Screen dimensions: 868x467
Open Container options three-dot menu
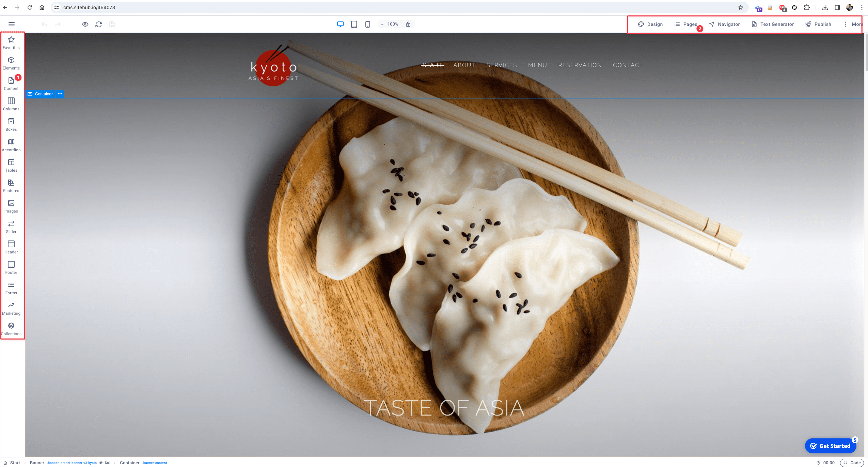click(x=60, y=94)
